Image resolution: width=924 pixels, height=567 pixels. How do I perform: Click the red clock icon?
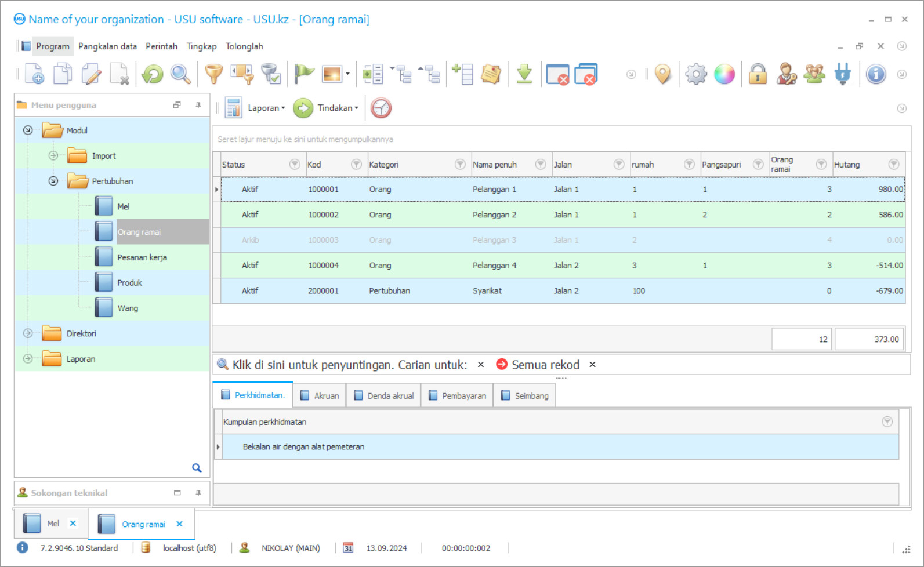[x=381, y=108]
